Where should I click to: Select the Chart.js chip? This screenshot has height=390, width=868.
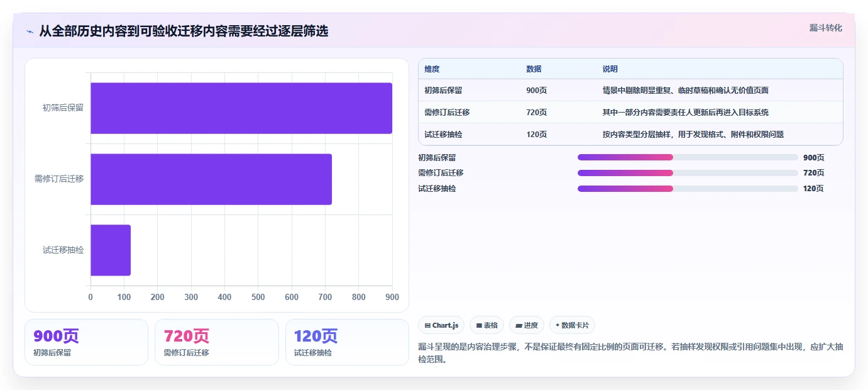point(441,325)
